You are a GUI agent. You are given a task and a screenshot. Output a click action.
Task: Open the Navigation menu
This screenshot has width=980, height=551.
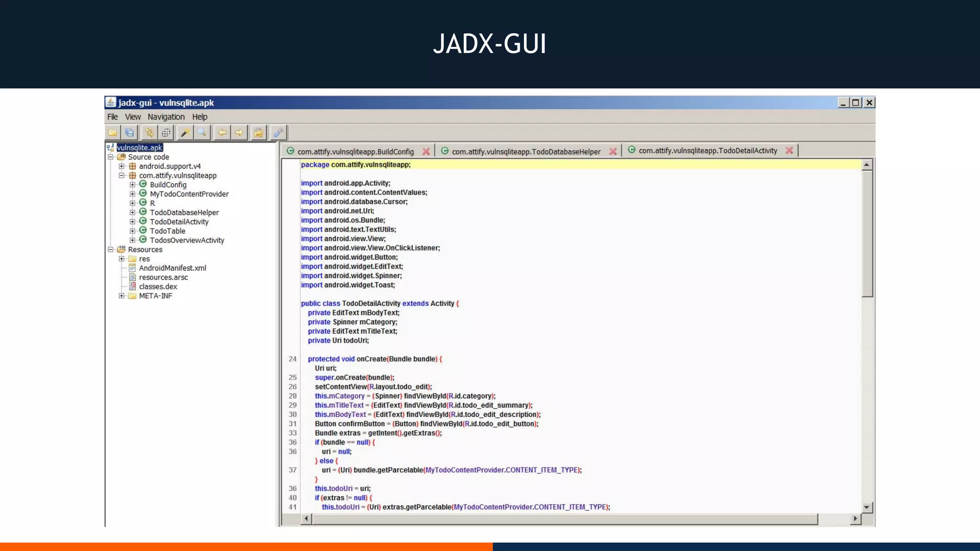[166, 117]
